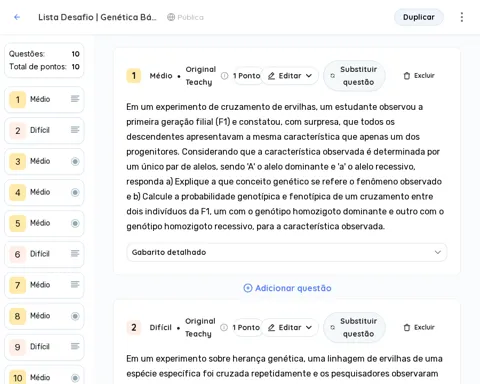Screen dimensions: 480x384
Task: Select question 9 Difícil in sidebar
Action: click(x=44, y=347)
